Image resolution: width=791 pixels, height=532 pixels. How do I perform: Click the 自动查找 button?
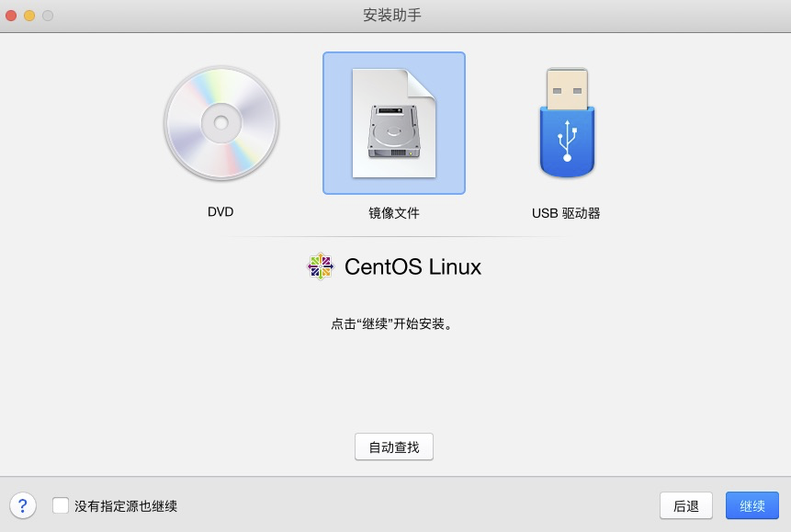click(x=394, y=447)
